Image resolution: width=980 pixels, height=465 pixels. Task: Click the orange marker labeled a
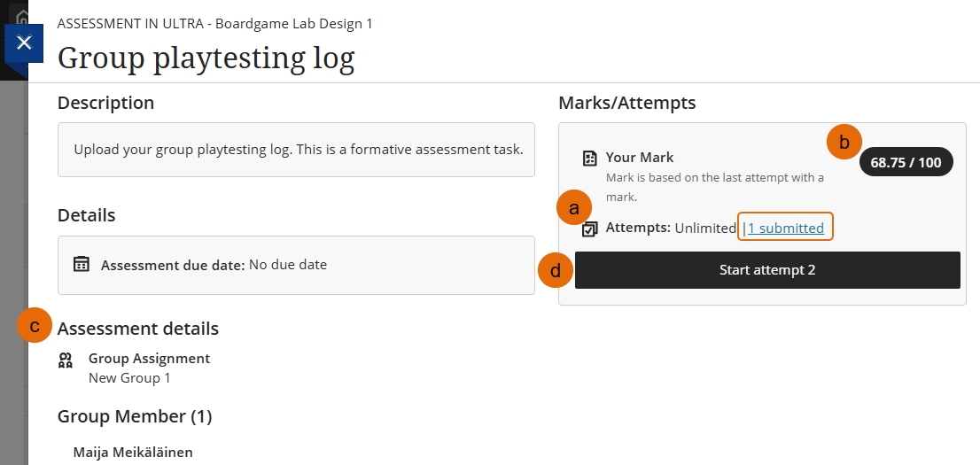click(575, 207)
